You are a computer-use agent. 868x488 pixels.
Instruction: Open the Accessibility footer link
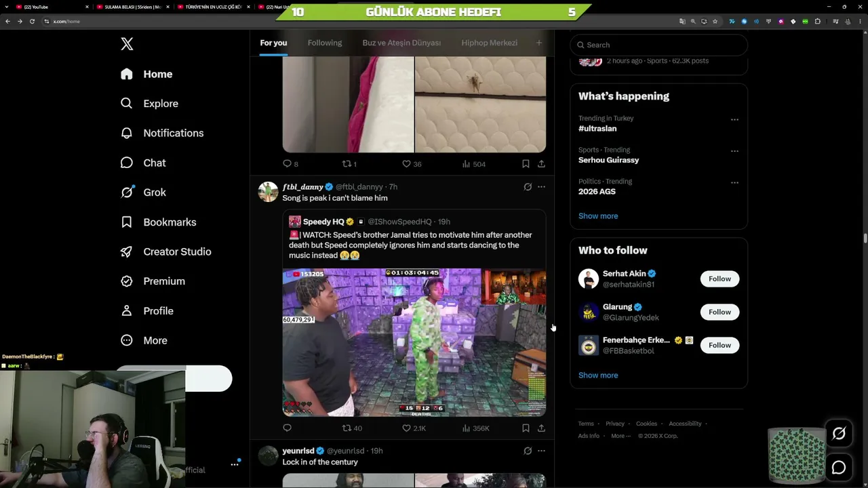685,424
